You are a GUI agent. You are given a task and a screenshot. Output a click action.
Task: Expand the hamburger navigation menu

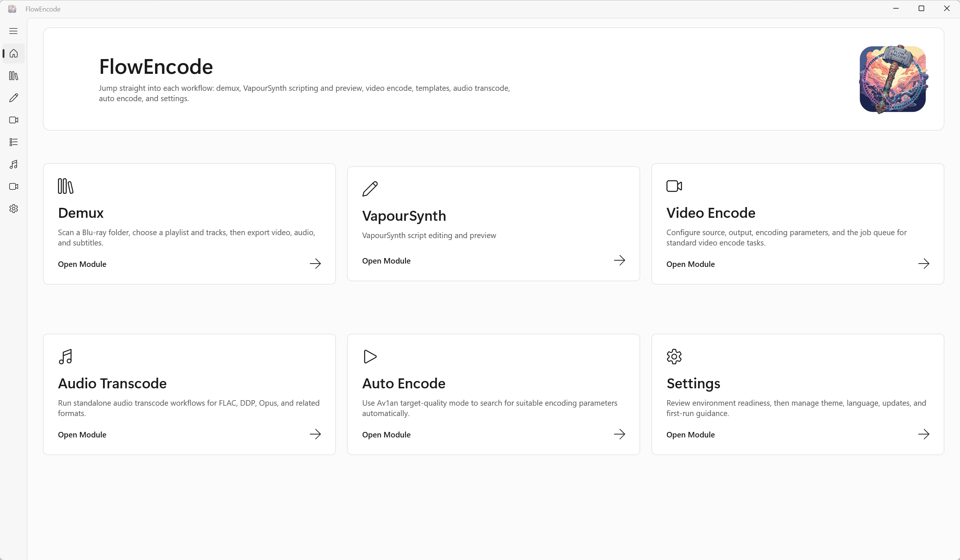[13, 31]
